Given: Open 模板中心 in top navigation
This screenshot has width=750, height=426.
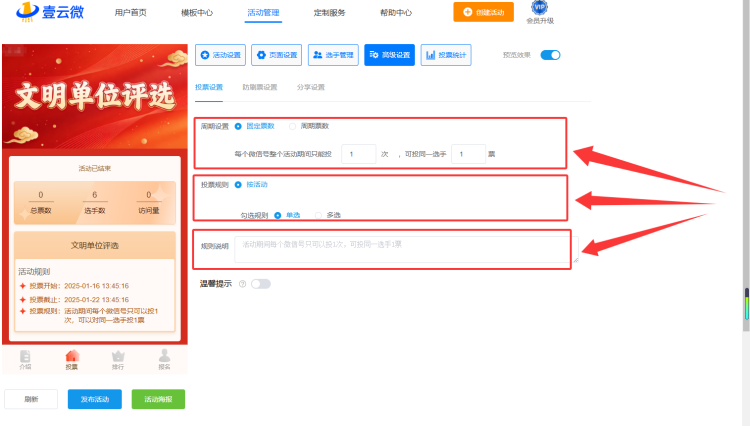Looking at the screenshot, I should click(x=197, y=12).
